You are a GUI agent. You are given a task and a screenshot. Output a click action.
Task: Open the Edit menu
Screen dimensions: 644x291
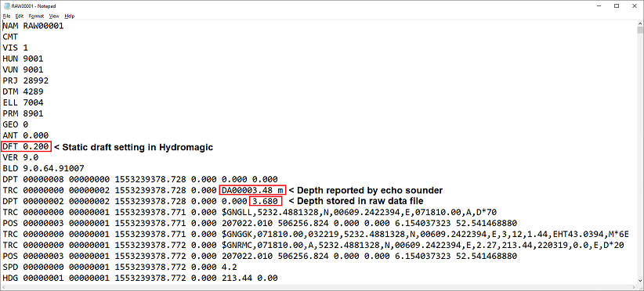coord(20,16)
